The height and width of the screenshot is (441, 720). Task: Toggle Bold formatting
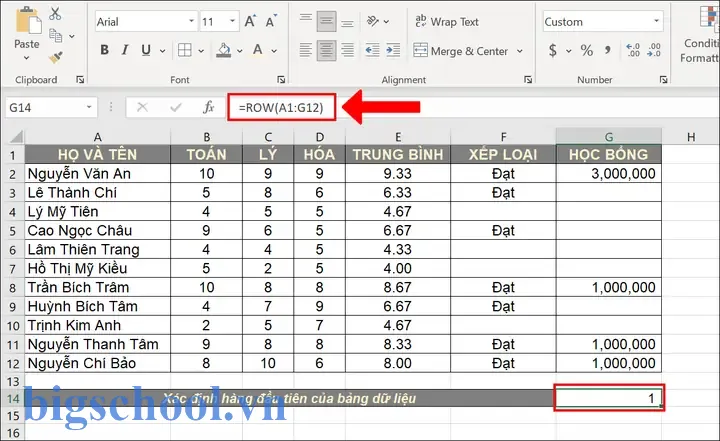click(x=105, y=50)
